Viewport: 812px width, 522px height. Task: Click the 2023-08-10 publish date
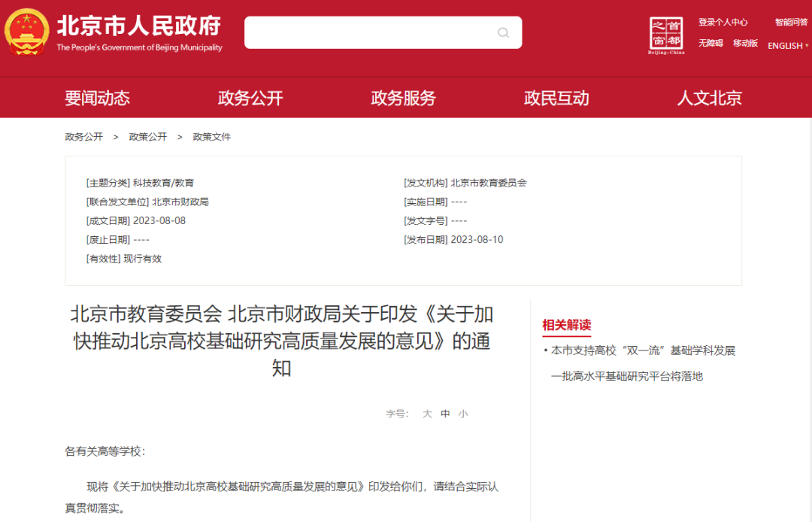tap(477, 240)
